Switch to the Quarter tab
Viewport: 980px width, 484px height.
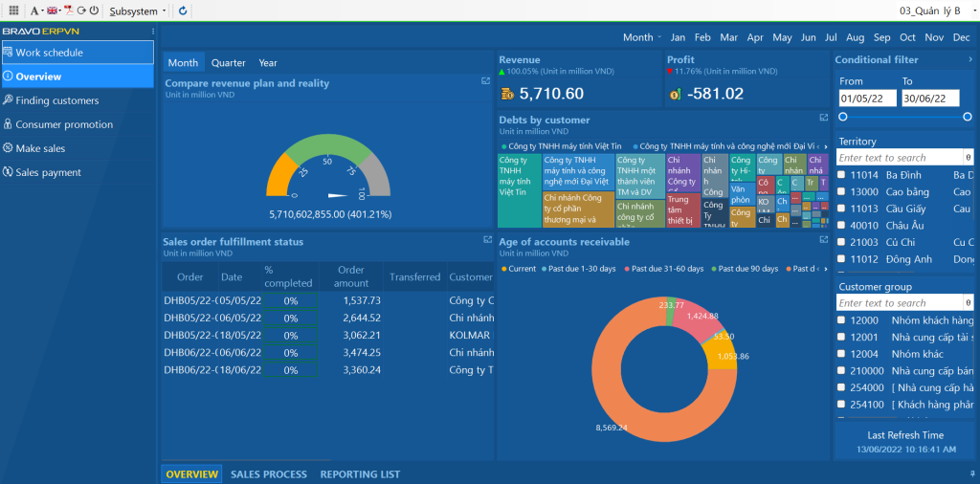[228, 63]
